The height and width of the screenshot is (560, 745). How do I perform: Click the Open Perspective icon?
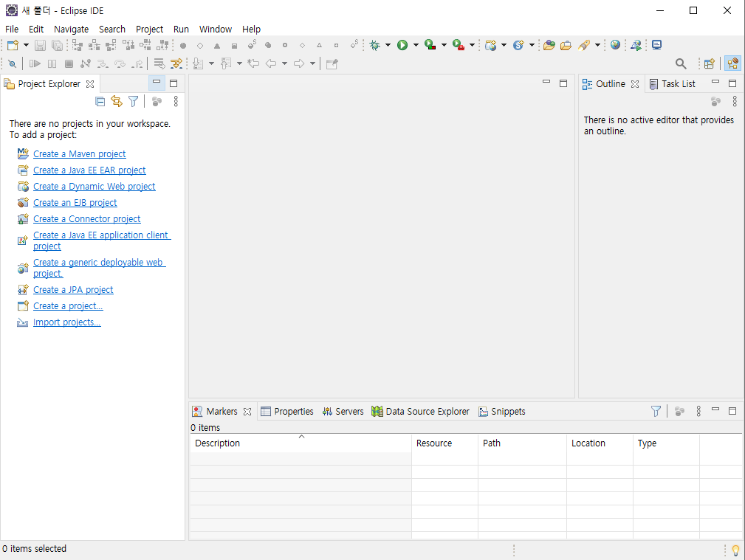(710, 63)
